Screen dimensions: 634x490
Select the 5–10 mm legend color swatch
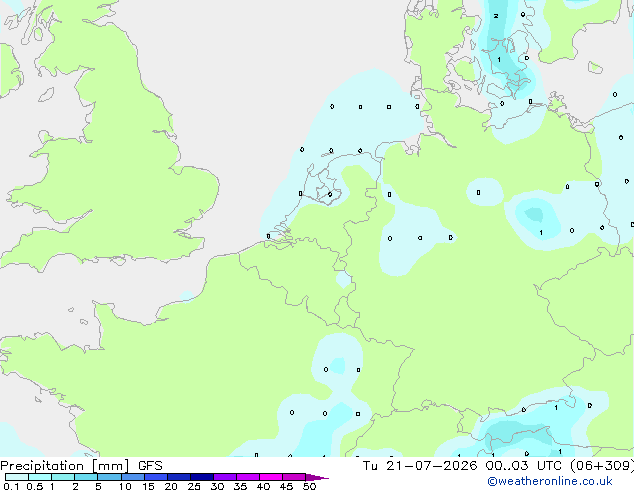(109, 477)
